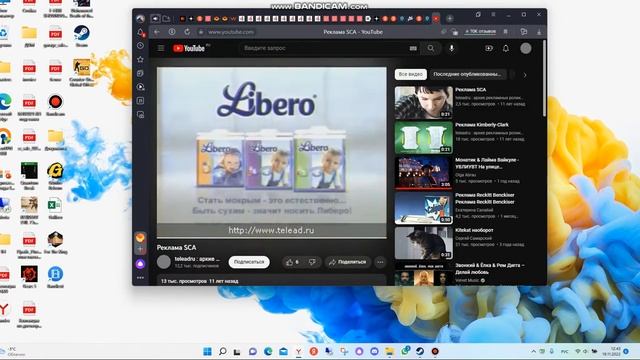Screen dimensions: 640x360
Task: Open the Windows Start button
Action: tap(207, 351)
